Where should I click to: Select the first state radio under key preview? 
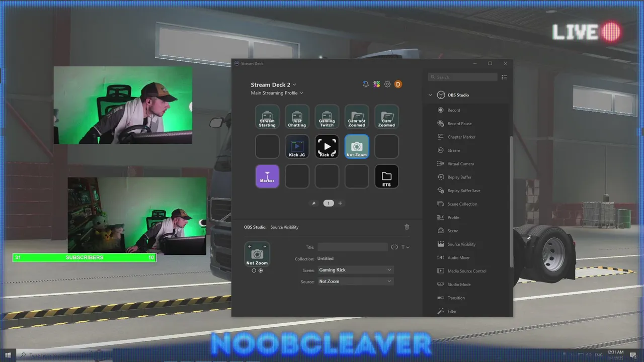click(254, 270)
